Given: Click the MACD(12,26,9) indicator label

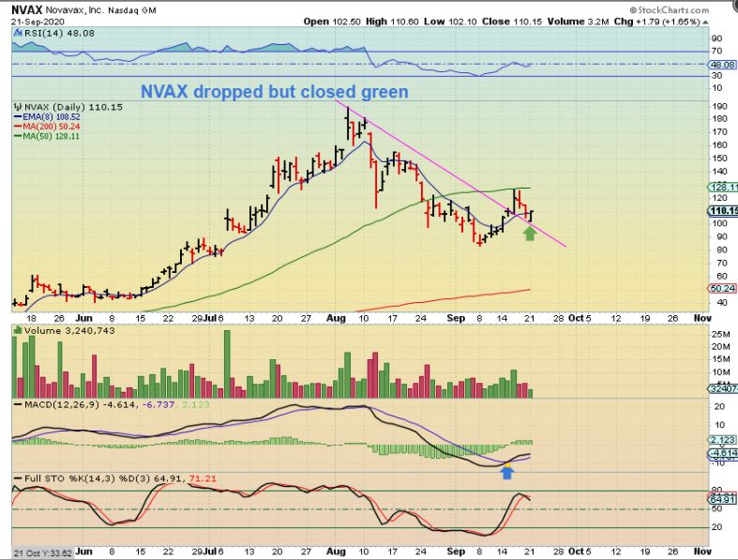Looking at the screenshot, I should [62, 404].
